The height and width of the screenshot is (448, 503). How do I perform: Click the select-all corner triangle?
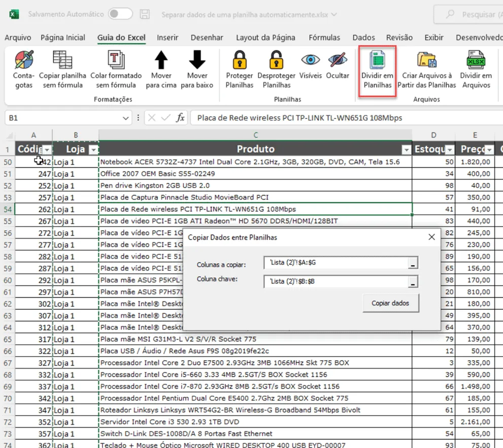10,136
